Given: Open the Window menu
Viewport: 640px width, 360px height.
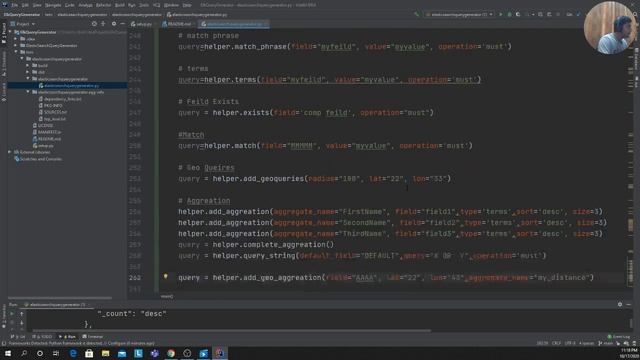Looking at the screenshot, I should (171, 5).
